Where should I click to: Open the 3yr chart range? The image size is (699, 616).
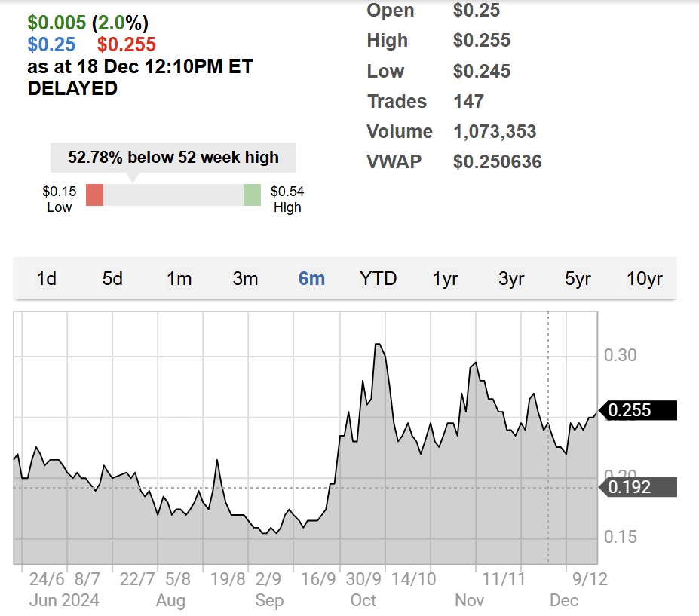point(511,279)
